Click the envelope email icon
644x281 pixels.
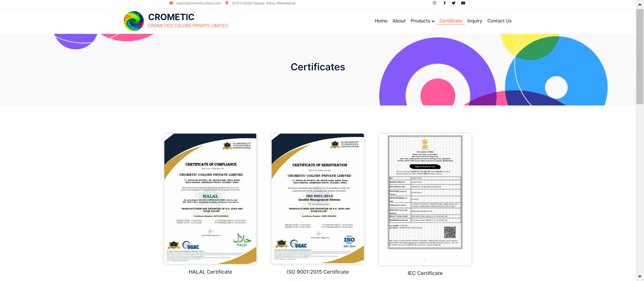[x=171, y=3]
